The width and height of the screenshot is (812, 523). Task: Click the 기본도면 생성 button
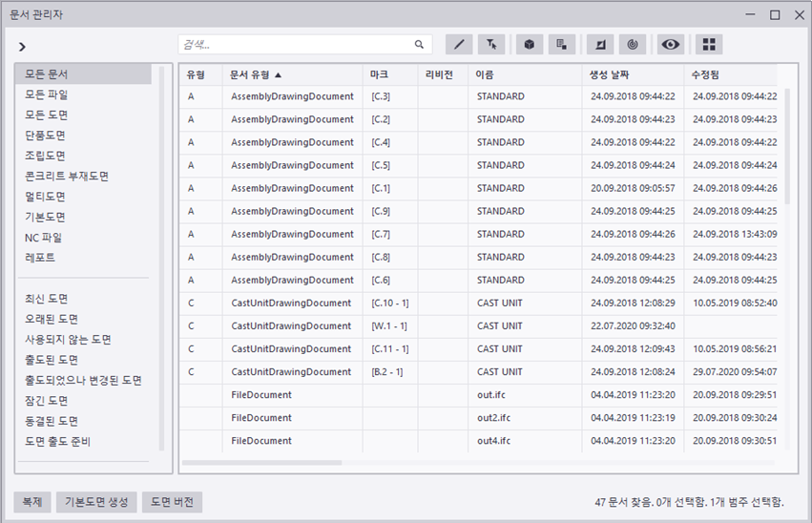point(96,502)
